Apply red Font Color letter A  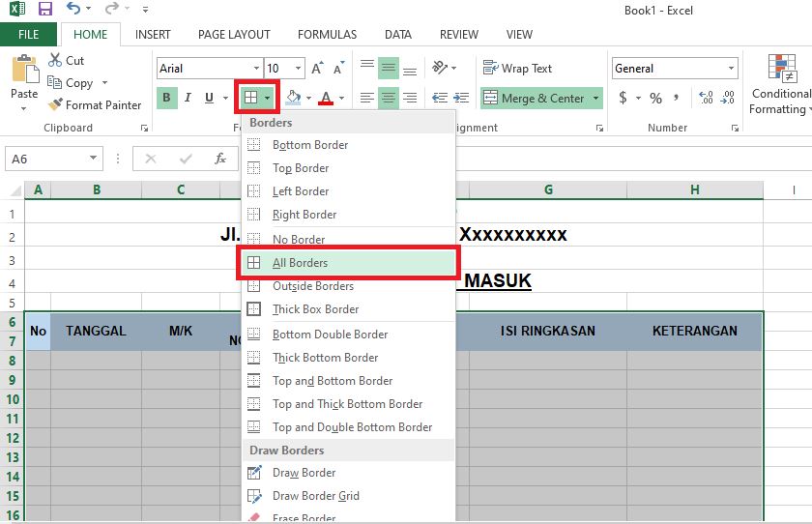pos(326,98)
